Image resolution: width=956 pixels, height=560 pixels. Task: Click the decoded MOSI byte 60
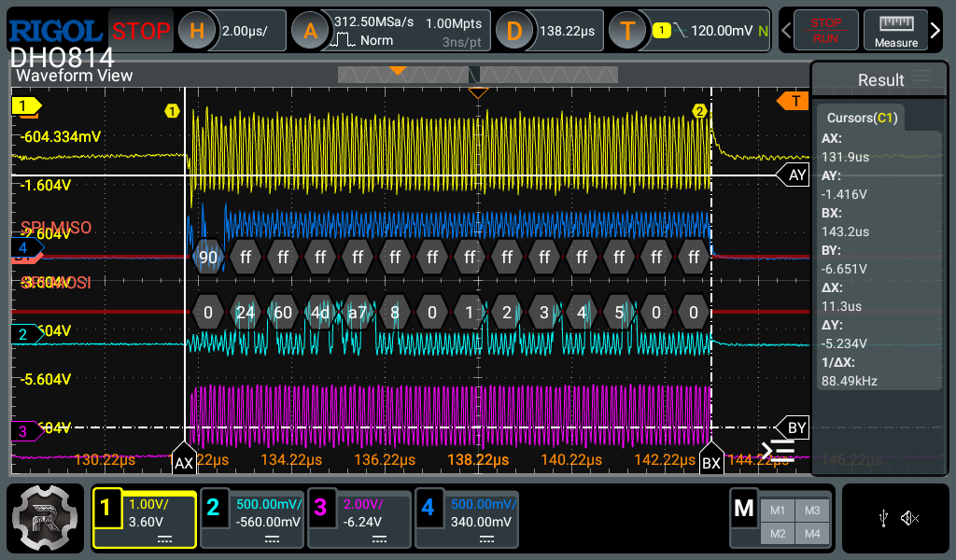(x=283, y=313)
